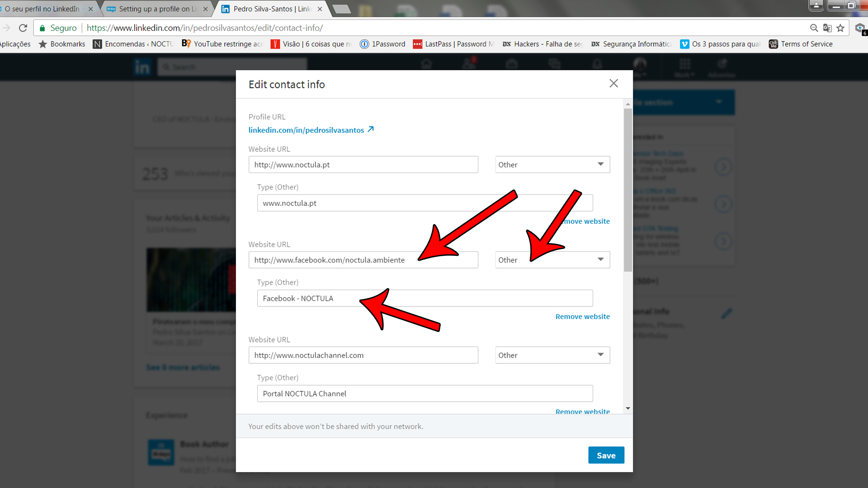This screenshot has width=868, height=488.
Task: Click the browser extension icon at right edge
Action: click(x=861, y=28)
